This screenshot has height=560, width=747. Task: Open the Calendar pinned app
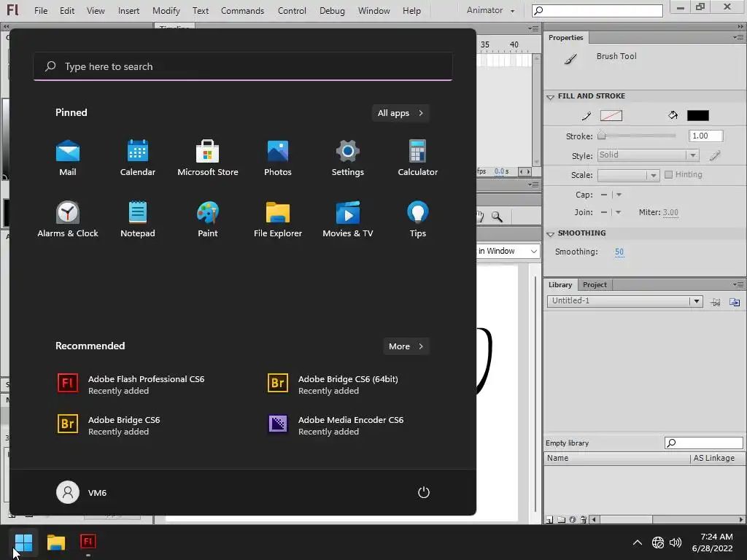pos(138,158)
